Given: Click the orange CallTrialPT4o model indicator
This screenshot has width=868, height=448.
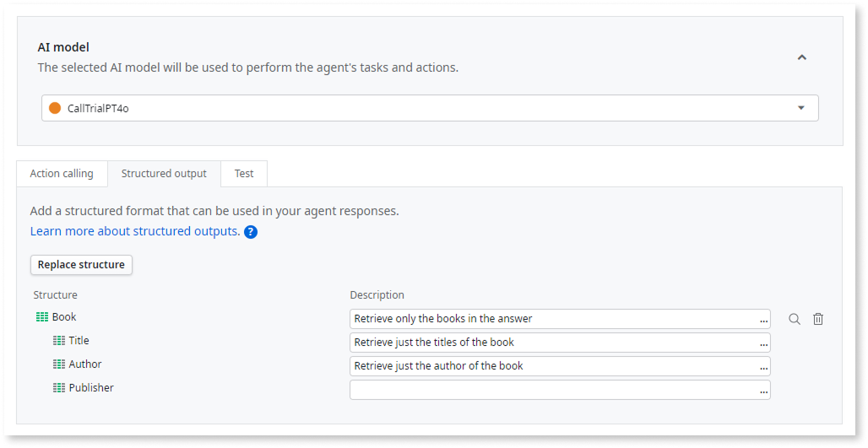Looking at the screenshot, I should (55, 108).
